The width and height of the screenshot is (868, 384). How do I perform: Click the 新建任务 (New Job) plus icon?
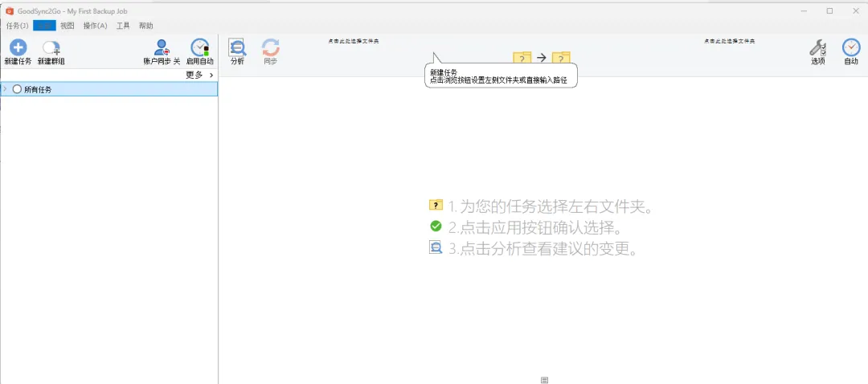click(18, 47)
